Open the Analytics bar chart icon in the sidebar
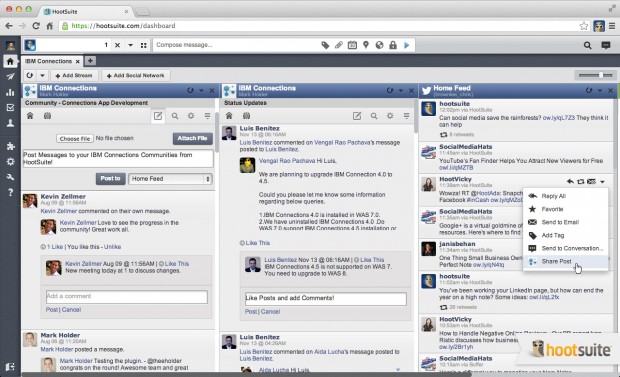This screenshot has height=377, width=620. coord(10,92)
